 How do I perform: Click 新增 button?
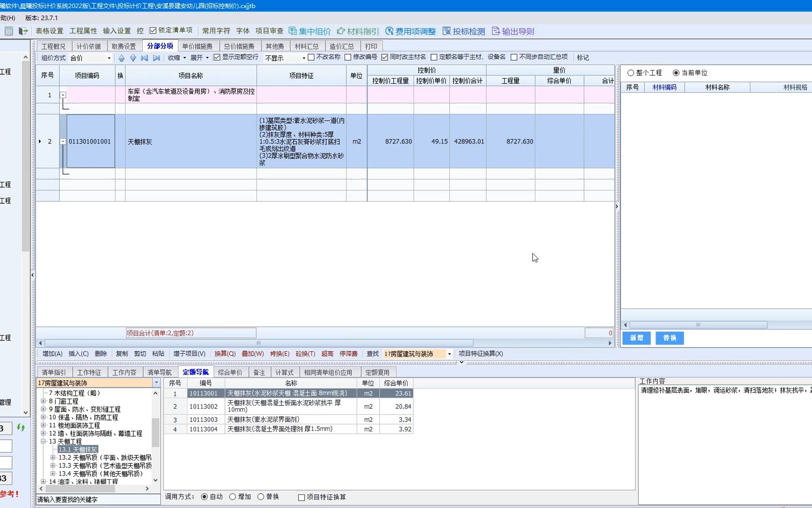tap(636, 338)
